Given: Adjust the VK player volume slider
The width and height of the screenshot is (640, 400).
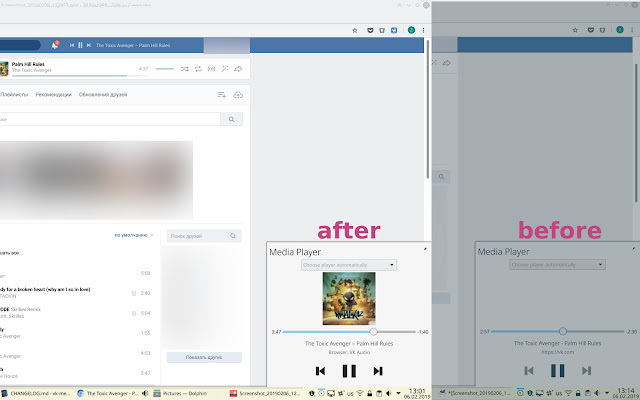Looking at the screenshot, I should point(165,69).
